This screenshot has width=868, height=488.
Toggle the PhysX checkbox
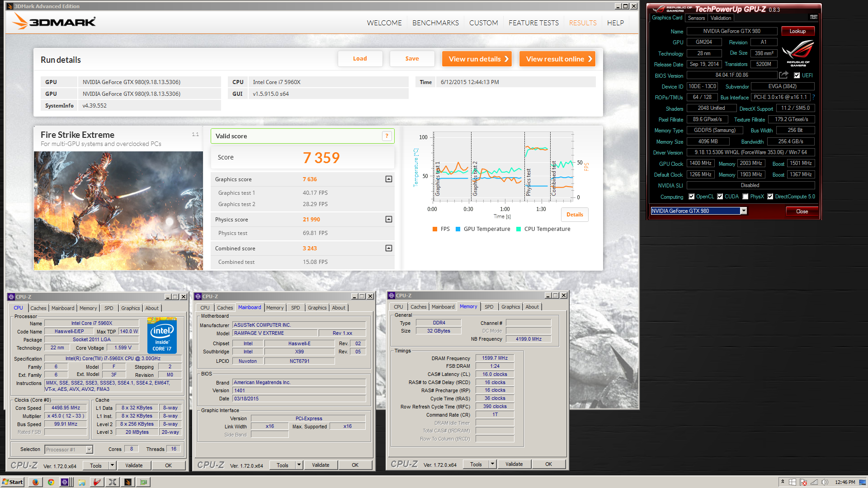(x=745, y=197)
